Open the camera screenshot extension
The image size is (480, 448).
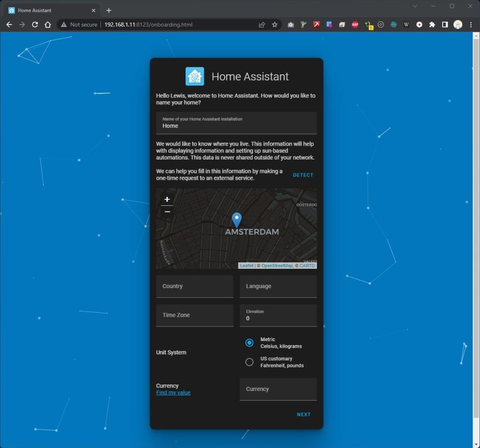pyautogui.click(x=291, y=25)
